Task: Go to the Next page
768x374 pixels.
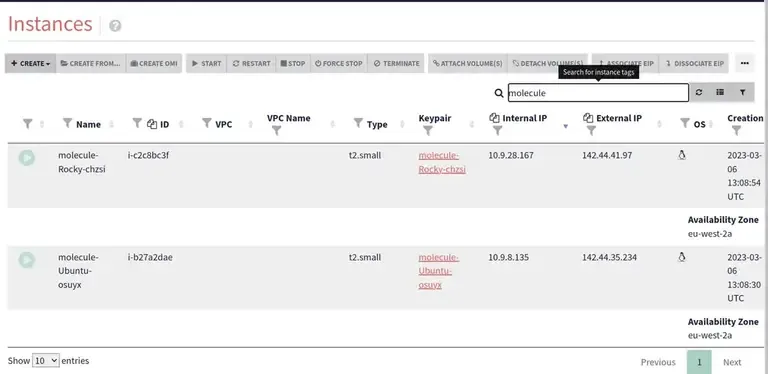Action: click(732, 362)
